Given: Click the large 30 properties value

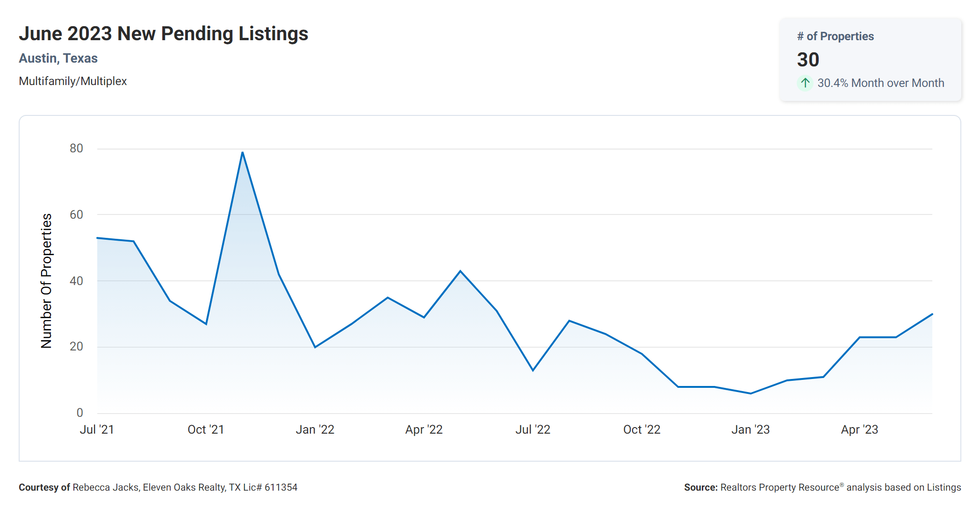Looking at the screenshot, I should click(808, 60).
